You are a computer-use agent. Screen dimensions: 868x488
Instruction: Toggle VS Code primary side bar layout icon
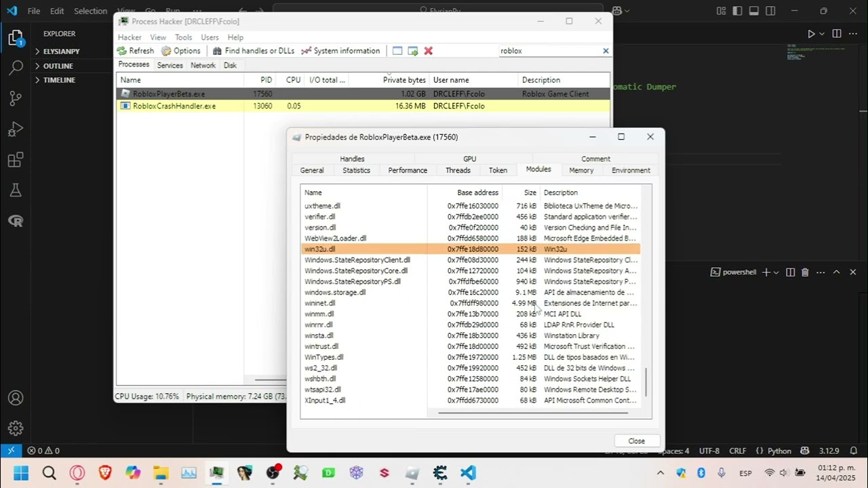[x=738, y=11]
